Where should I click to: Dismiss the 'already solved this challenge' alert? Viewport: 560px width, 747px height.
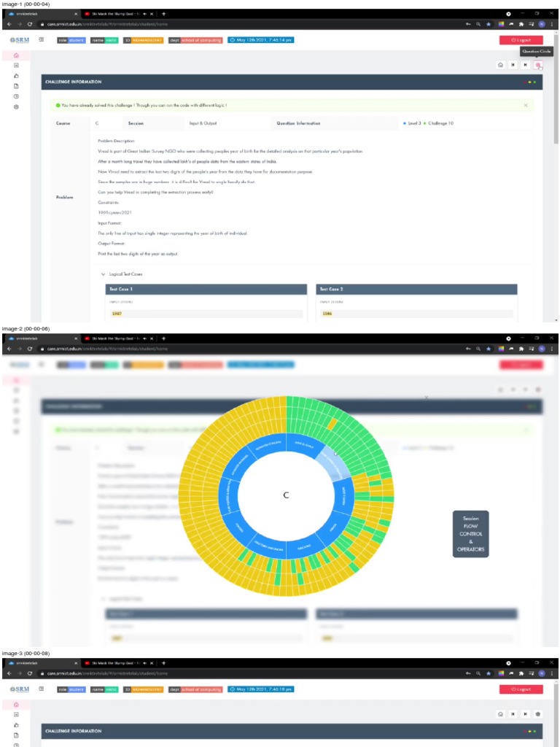[x=526, y=105]
